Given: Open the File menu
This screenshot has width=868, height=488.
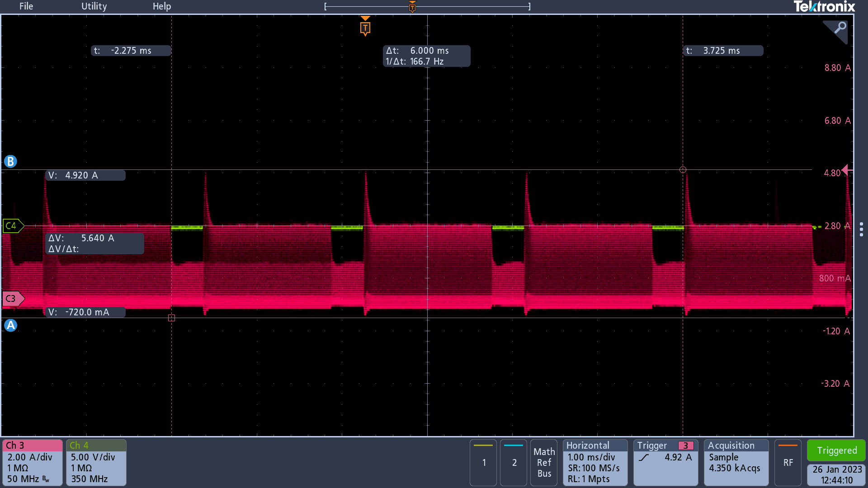Looking at the screenshot, I should pyautogui.click(x=26, y=6).
